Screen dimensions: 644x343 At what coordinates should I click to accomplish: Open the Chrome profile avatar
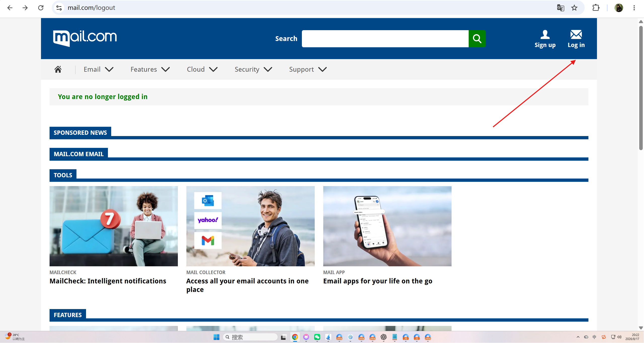pos(619,8)
